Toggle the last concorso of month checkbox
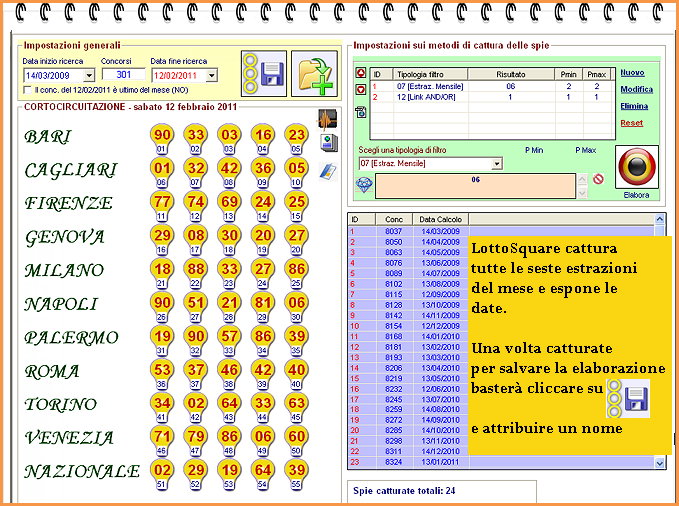 pyautogui.click(x=27, y=90)
